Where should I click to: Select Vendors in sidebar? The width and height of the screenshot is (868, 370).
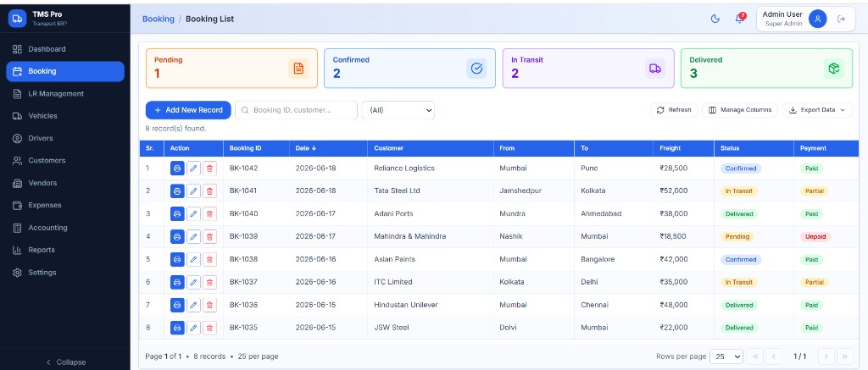[65, 183]
